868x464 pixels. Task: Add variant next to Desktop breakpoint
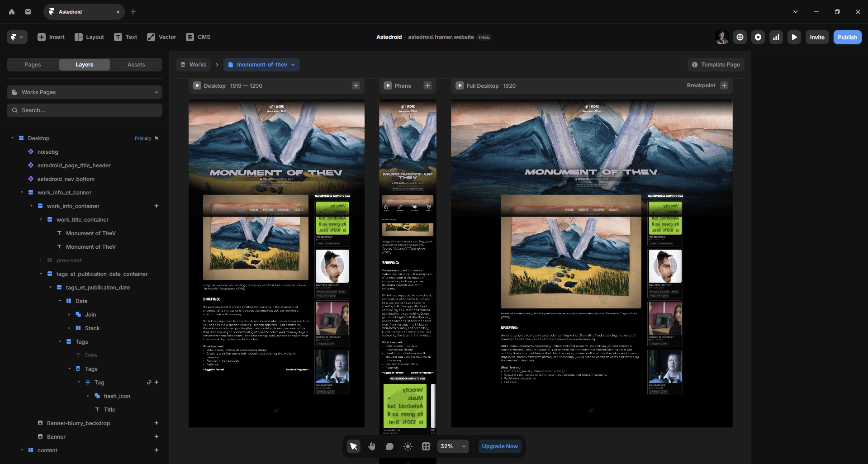coord(356,85)
